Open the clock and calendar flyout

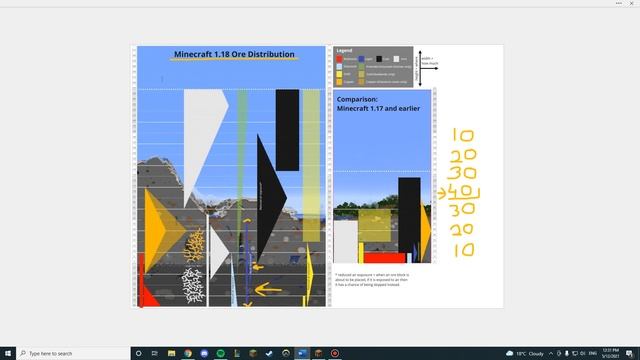(610, 353)
